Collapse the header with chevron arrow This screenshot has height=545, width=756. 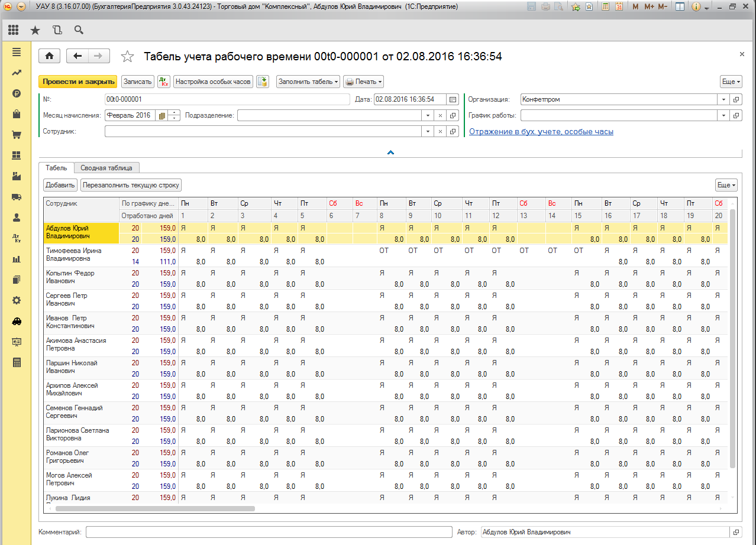pos(390,153)
